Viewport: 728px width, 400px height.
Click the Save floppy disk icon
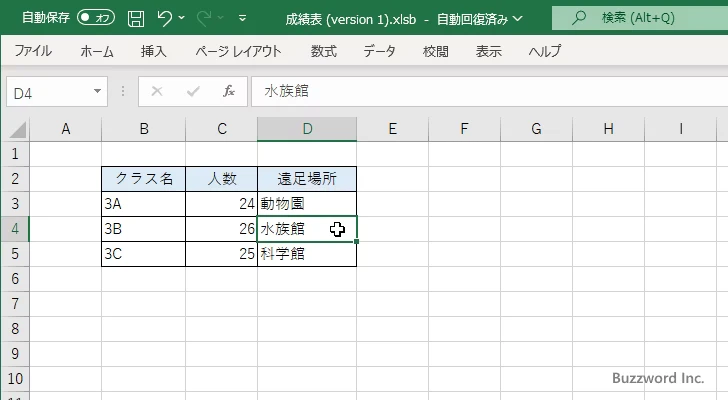tap(136, 19)
